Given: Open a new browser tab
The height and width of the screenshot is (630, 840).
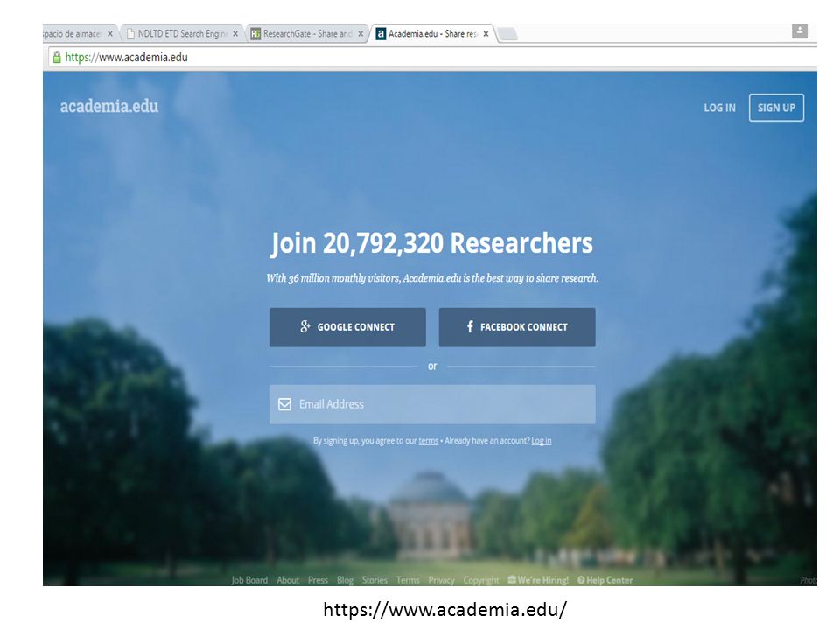Looking at the screenshot, I should pos(507,34).
